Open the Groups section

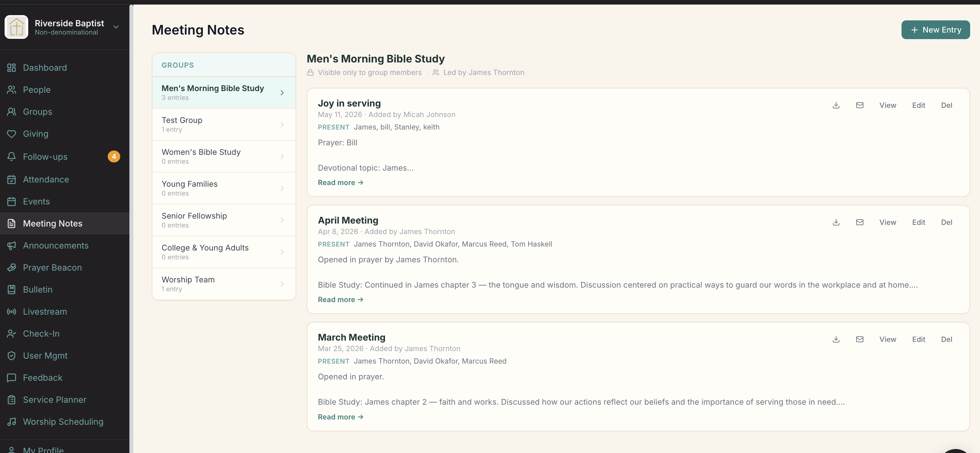click(65, 112)
